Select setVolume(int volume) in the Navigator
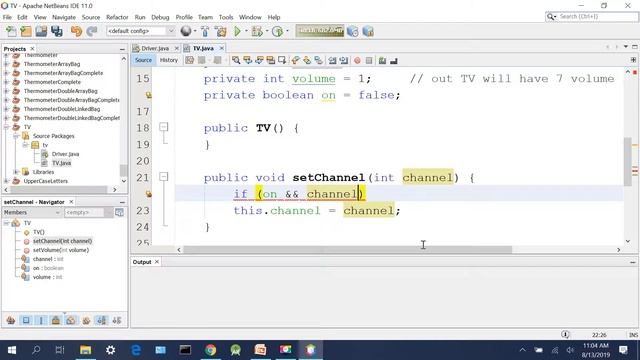The height and width of the screenshot is (360, 640). [61, 250]
